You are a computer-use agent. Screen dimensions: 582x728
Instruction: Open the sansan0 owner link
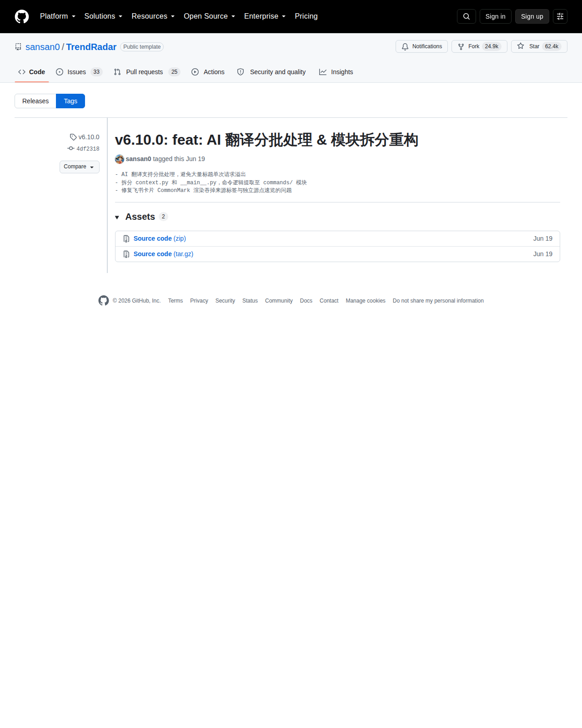coord(43,47)
